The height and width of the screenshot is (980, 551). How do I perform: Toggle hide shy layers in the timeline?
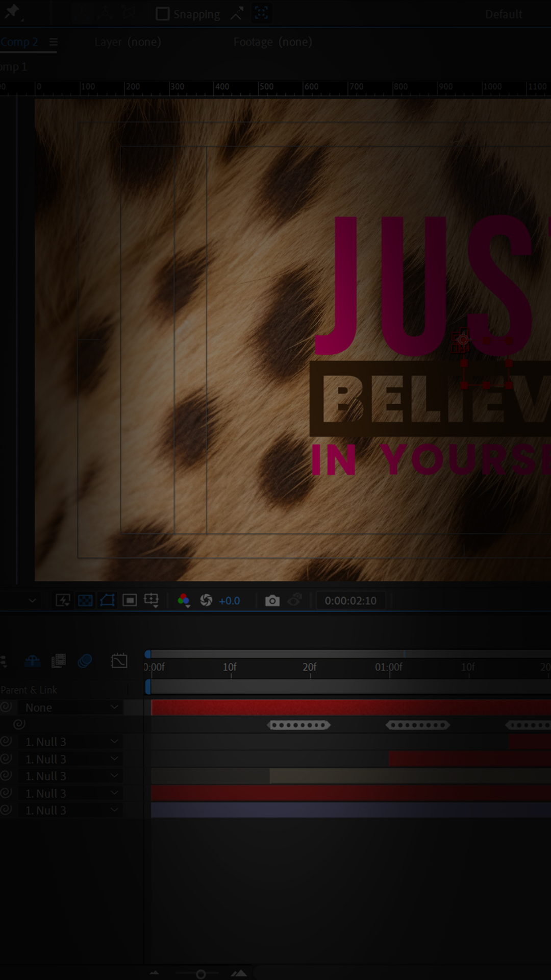32,661
